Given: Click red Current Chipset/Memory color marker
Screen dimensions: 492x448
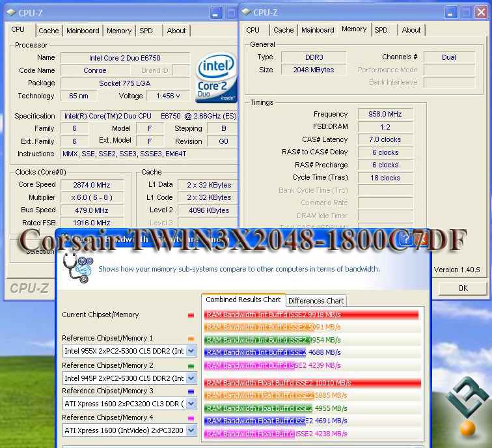Looking at the screenshot, I should tap(191, 315).
